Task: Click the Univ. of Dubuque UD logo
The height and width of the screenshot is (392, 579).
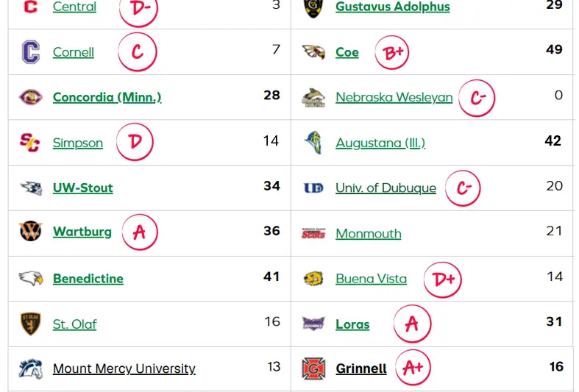Action: pos(313,188)
